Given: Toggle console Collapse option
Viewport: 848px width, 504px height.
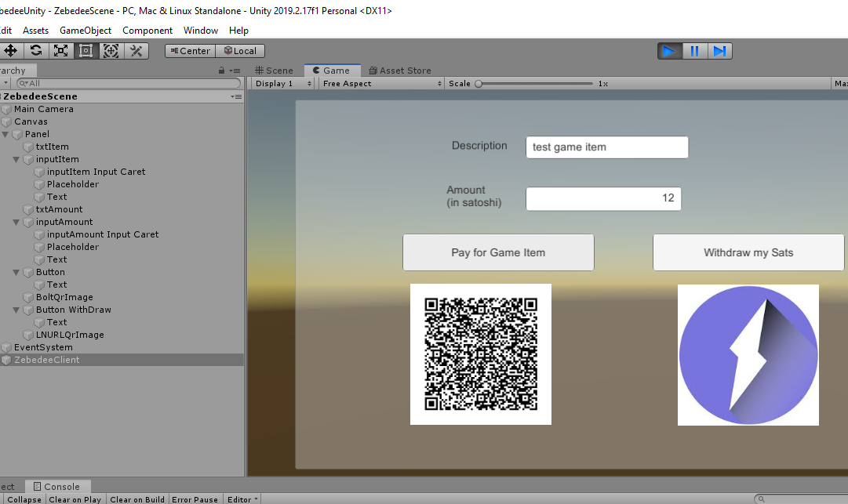Looking at the screenshot, I should click(24, 499).
